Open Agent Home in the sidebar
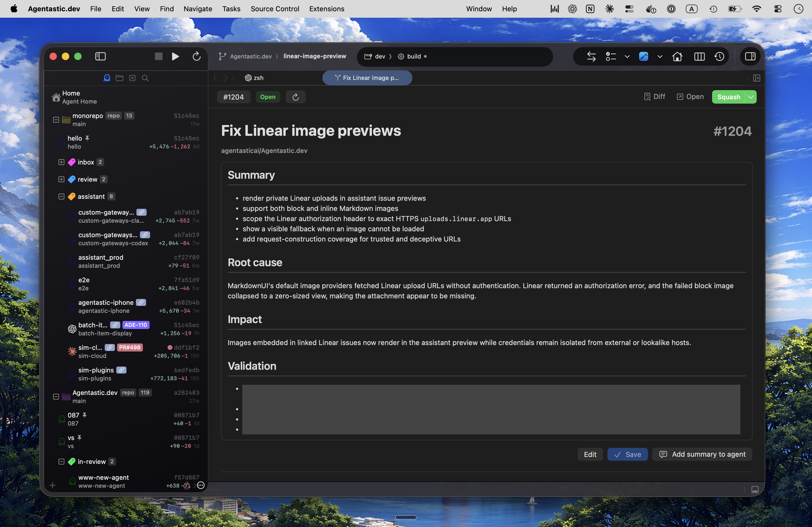Screen dimensions: 812x527 tap(126, 97)
